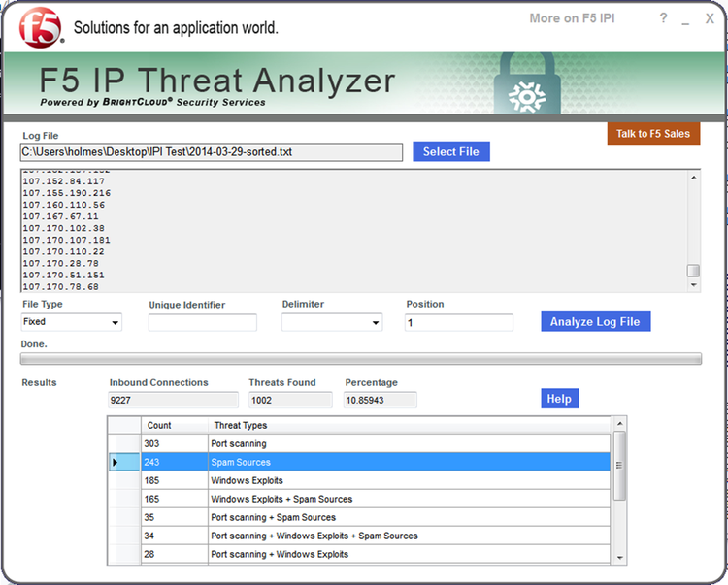Image resolution: width=728 pixels, height=585 pixels.
Task: Click the F5 red logo icon
Action: click(x=41, y=28)
